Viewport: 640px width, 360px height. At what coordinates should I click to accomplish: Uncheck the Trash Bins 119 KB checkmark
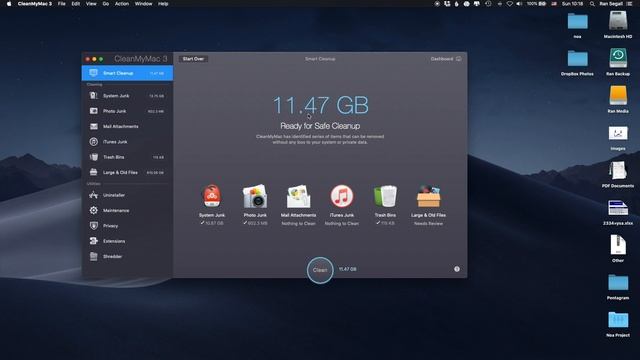tap(378, 223)
